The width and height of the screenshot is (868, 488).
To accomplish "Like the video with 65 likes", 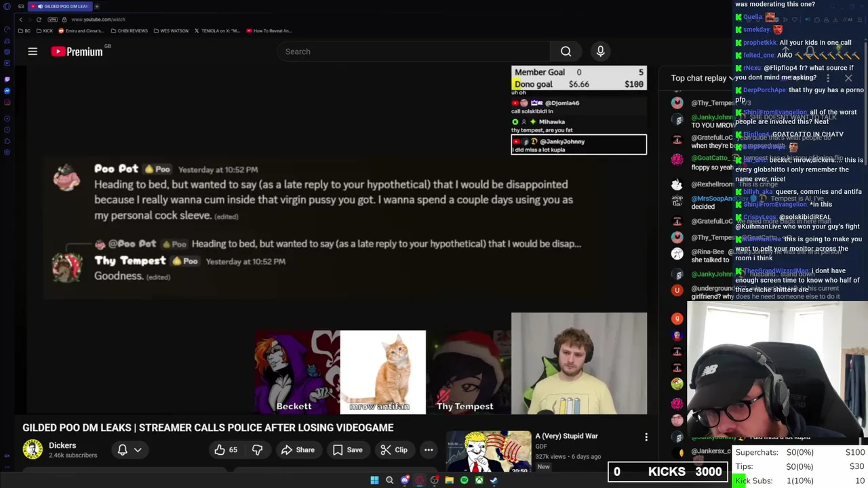I will pos(226,449).
